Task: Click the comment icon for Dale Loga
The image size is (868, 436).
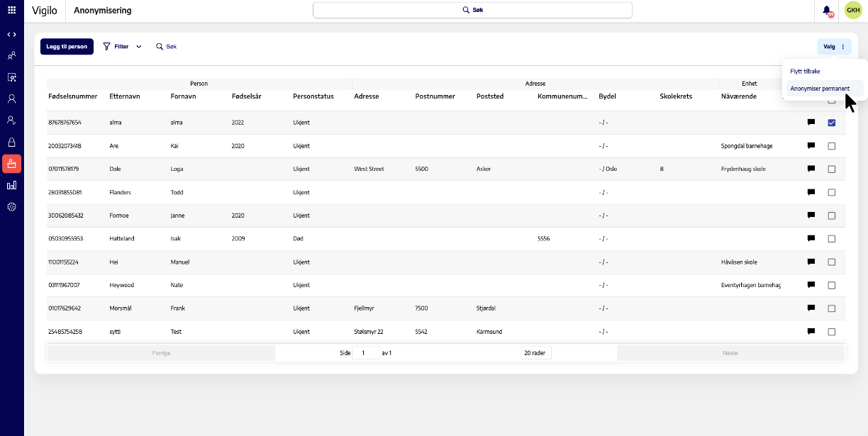Action: coord(811,169)
